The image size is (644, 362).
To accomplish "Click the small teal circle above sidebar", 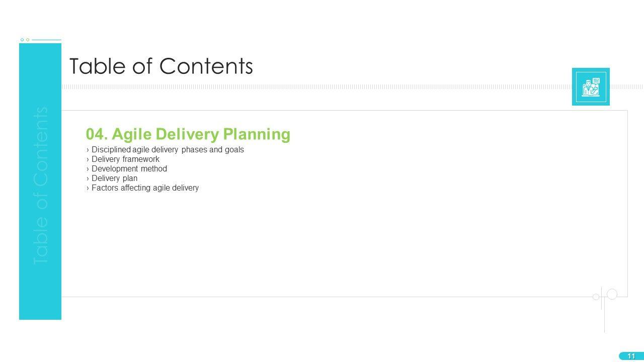I will point(22,40).
